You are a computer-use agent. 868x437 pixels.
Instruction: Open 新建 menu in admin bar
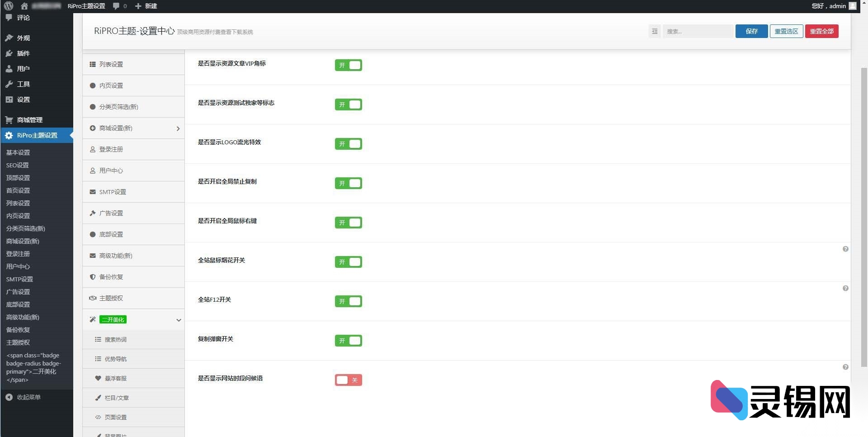(x=146, y=6)
